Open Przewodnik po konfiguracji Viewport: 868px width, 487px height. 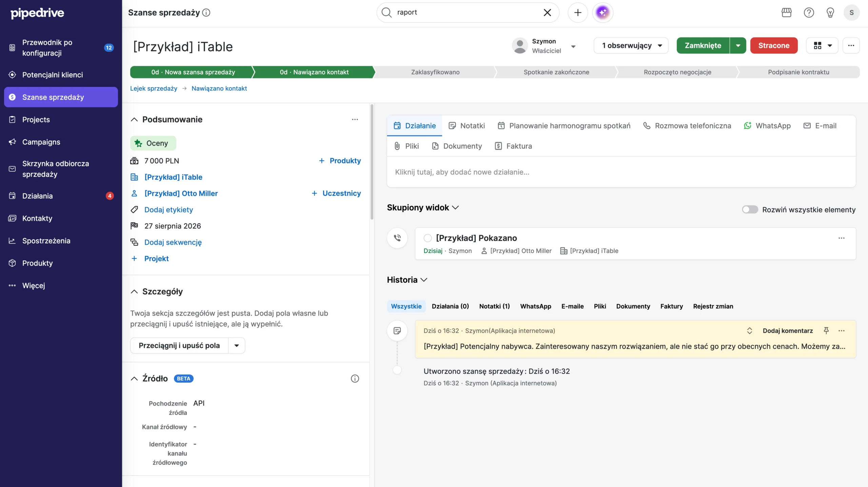[x=61, y=48]
